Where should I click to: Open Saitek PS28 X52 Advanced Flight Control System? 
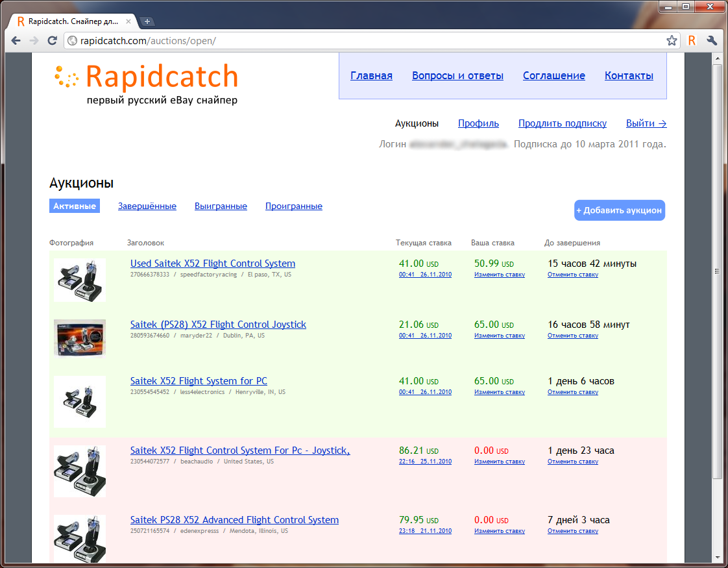(234, 520)
